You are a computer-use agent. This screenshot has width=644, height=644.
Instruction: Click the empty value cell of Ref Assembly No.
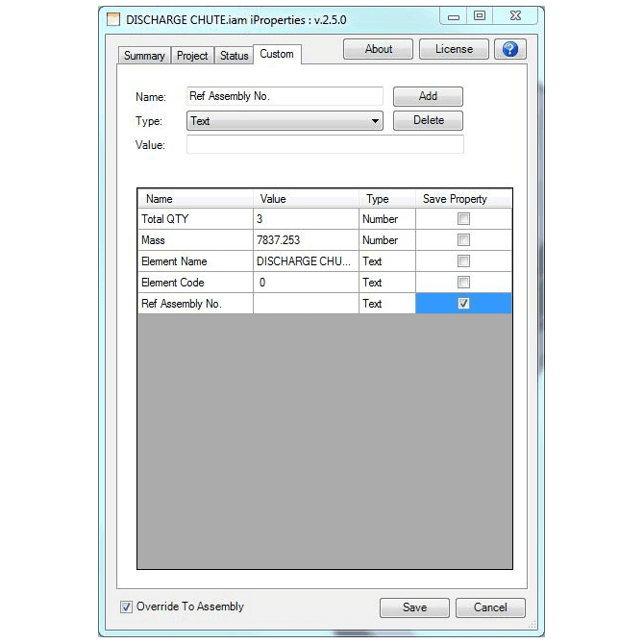tap(306, 304)
